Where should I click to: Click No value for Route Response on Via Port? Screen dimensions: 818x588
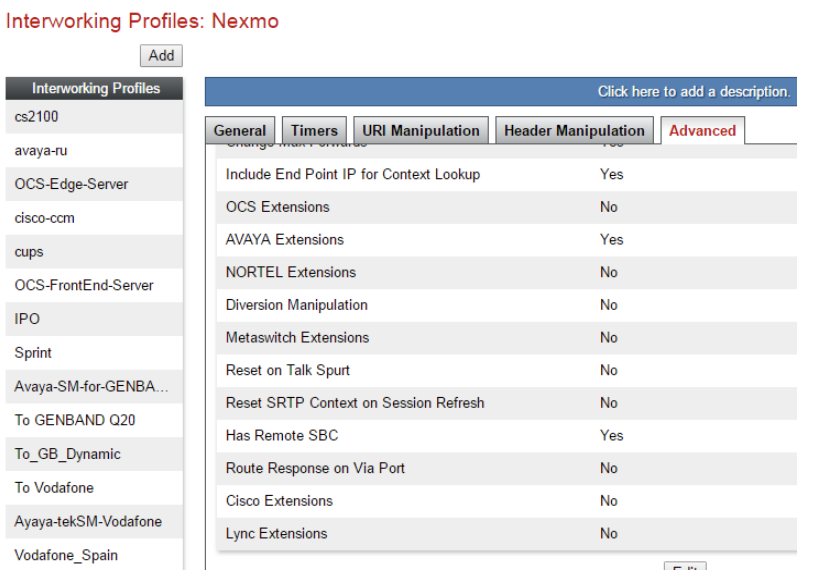(608, 469)
